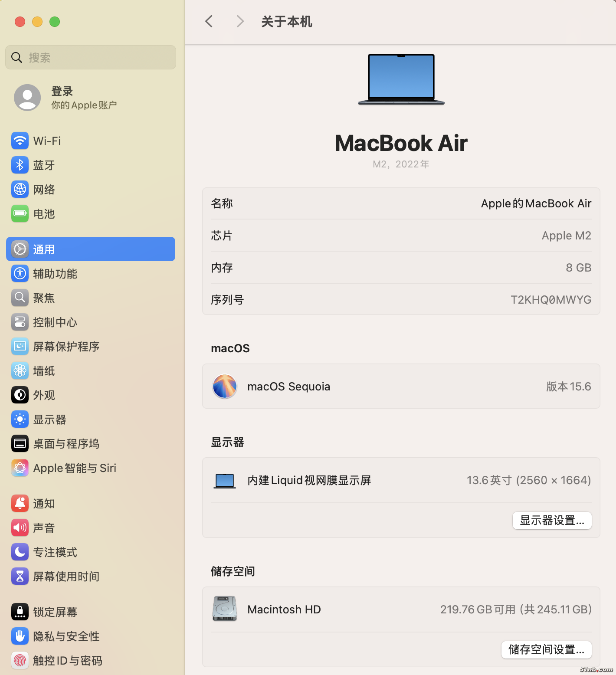Click the "219.76 GB 可用" storage text

click(x=478, y=609)
